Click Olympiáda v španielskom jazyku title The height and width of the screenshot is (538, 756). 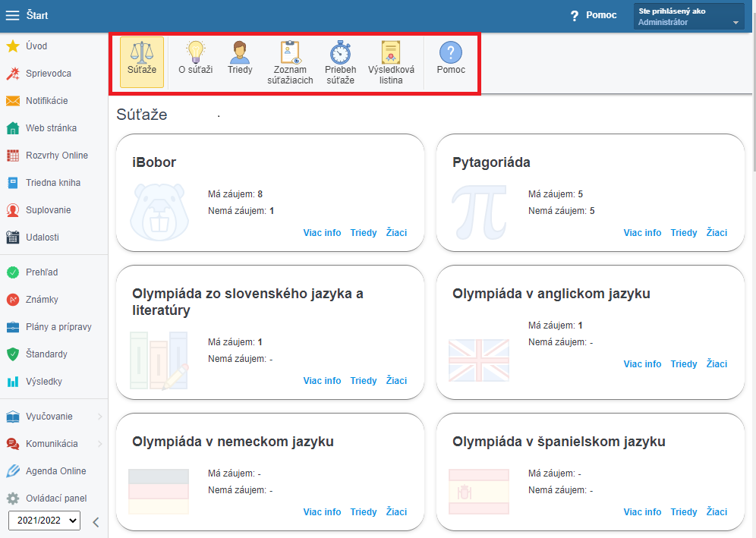559,442
